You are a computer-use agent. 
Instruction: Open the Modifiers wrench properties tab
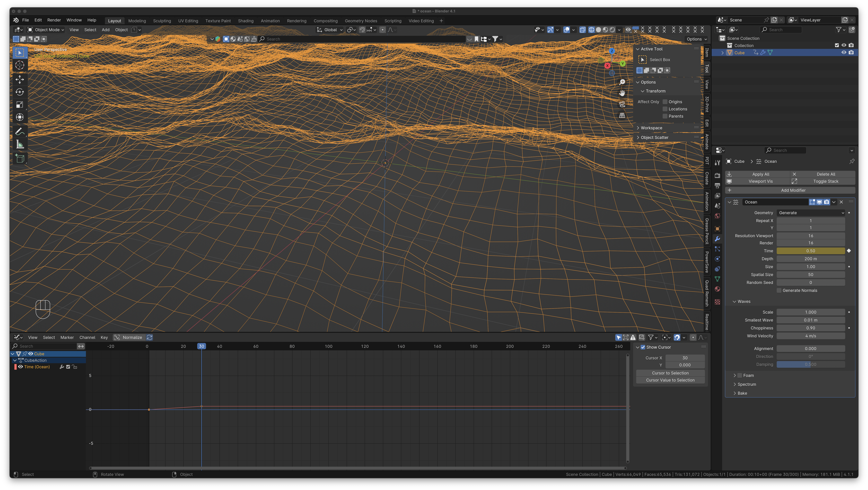coord(717,239)
